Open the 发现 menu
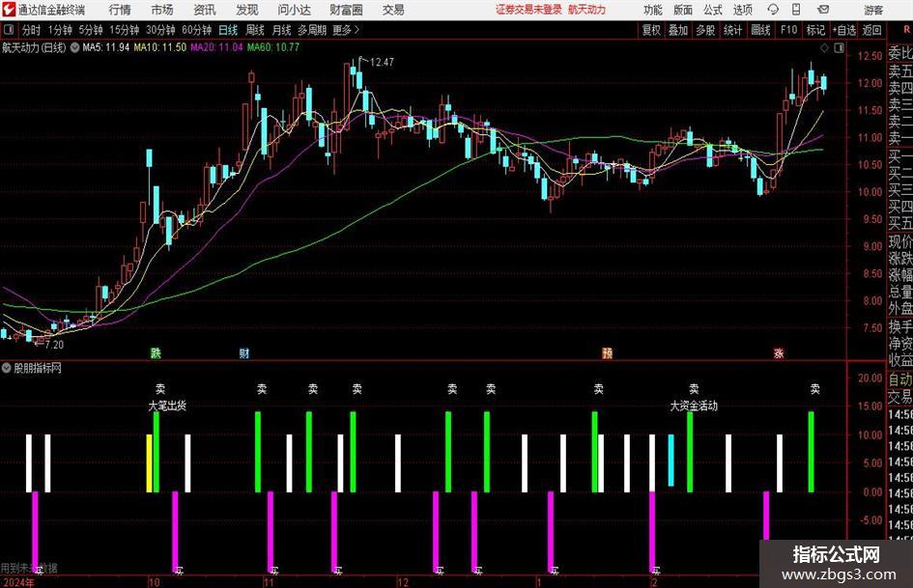The height and width of the screenshot is (588, 913). coord(247,10)
